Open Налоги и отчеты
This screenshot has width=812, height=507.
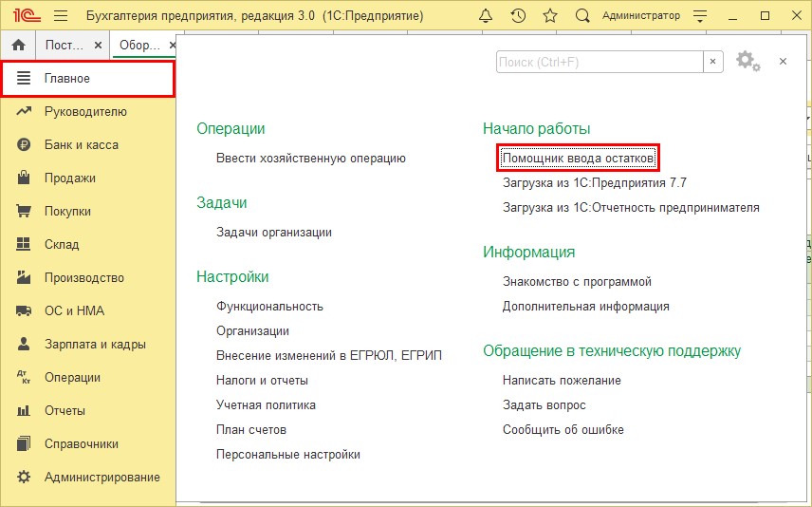coord(262,380)
